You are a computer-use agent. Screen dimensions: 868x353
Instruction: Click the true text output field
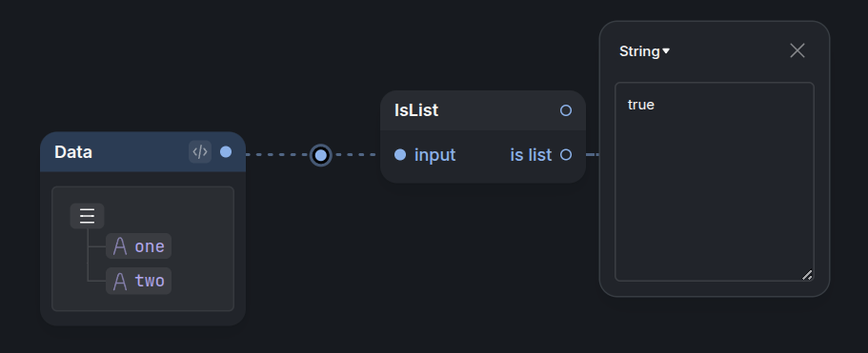coord(714,182)
